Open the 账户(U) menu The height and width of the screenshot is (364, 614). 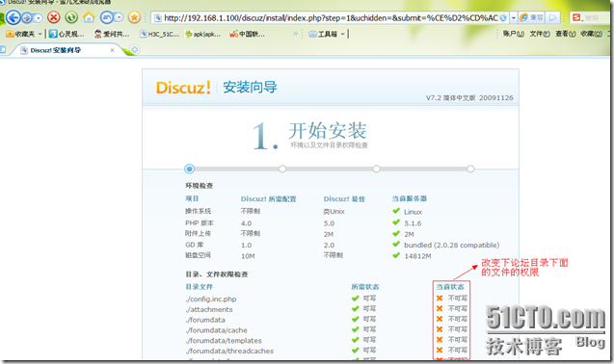[x=514, y=34]
